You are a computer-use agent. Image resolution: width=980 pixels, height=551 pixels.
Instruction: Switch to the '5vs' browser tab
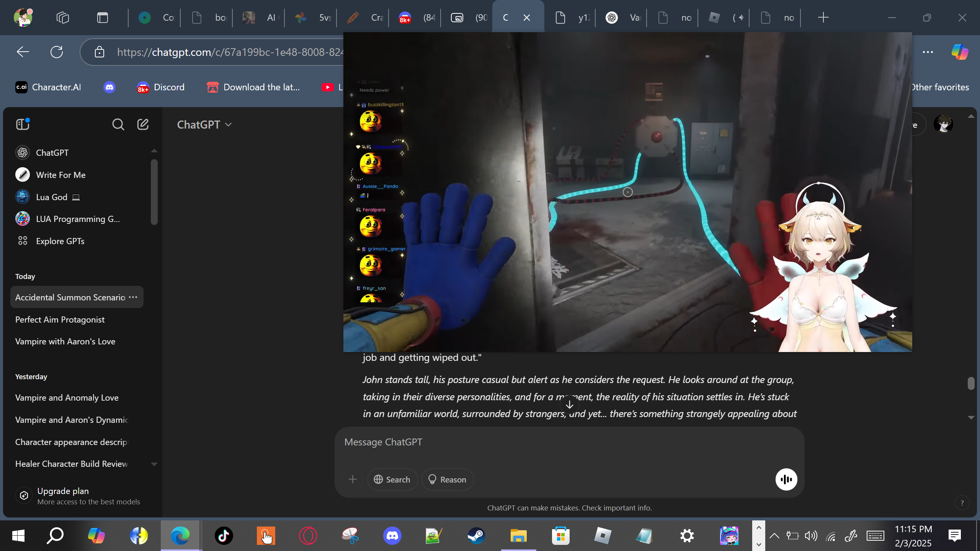[312, 18]
